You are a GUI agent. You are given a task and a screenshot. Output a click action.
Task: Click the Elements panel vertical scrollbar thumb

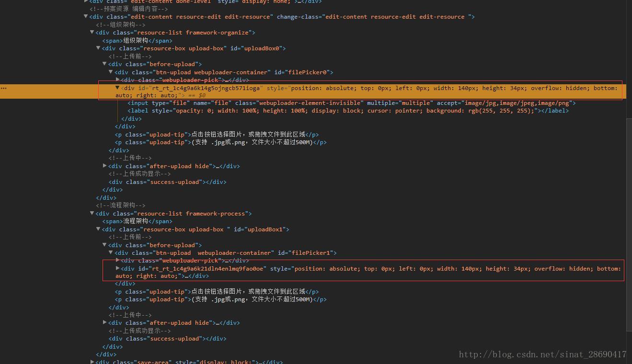[629, 224]
